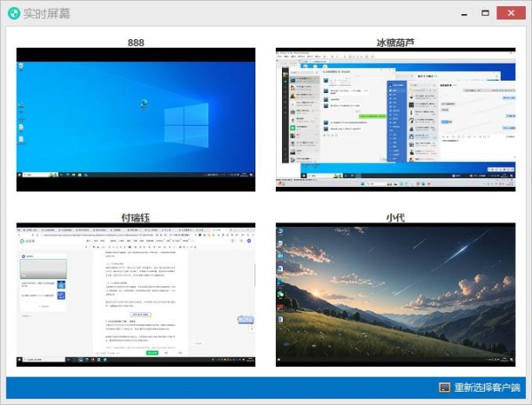Maximize the 实时屏幕 window
Image resolution: width=532 pixels, height=405 pixels.
(x=485, y=13)
